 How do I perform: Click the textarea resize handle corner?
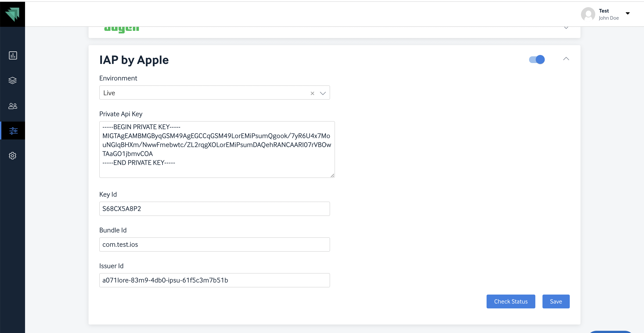(332, 175)
